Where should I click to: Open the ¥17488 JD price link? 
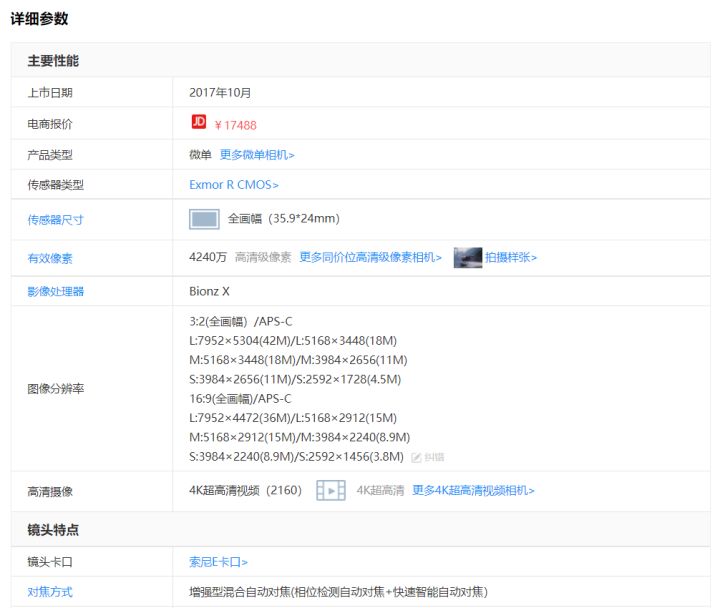pyautogui.click(x=236, y=125)
